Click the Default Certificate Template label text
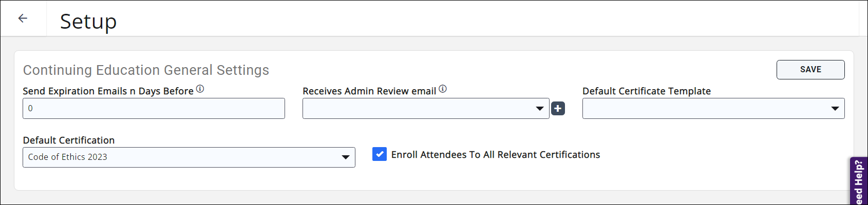Viewport: 868px width, 205px height. pyautogui.click(x=646, y=91)
